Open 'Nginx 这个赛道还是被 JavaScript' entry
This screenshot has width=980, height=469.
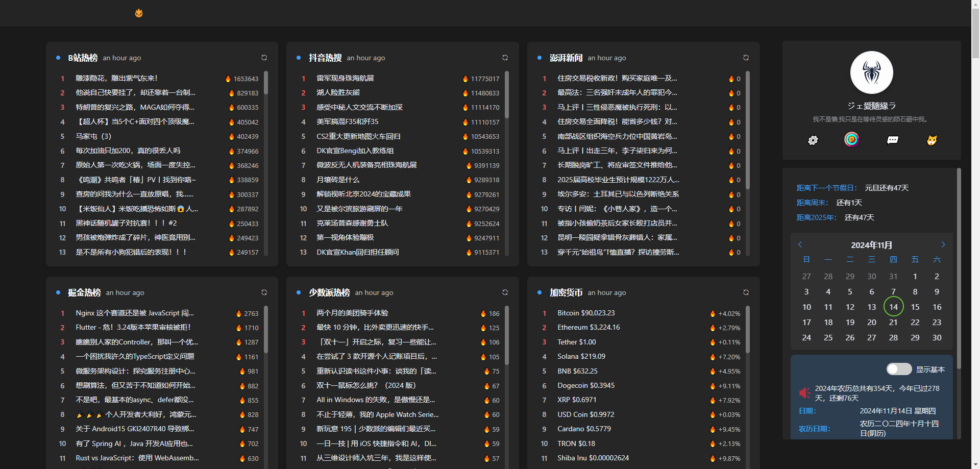coord(135,313)
